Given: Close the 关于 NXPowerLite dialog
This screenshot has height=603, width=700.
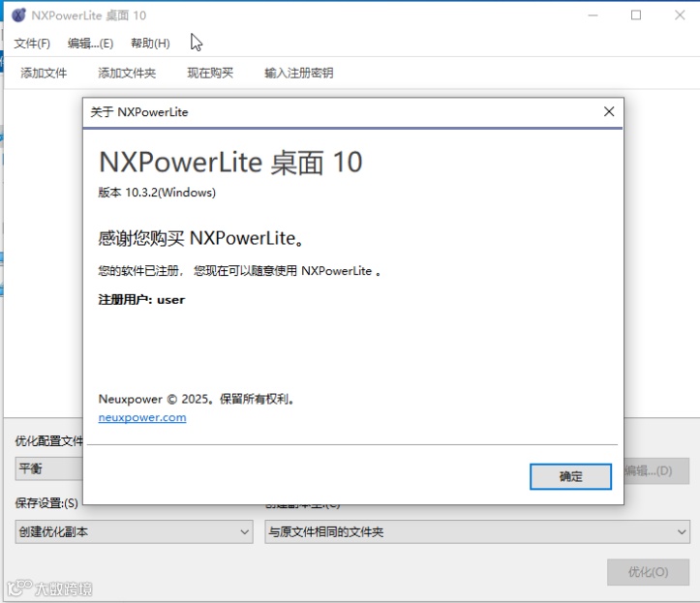Looking at the screenshot, I should tap(609, 111).
